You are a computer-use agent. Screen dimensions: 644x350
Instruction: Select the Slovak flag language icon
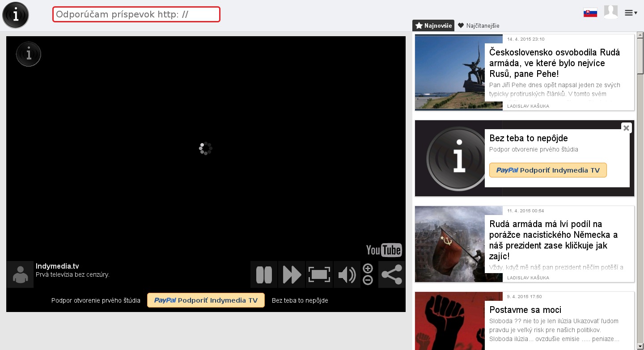click(590, 13)
